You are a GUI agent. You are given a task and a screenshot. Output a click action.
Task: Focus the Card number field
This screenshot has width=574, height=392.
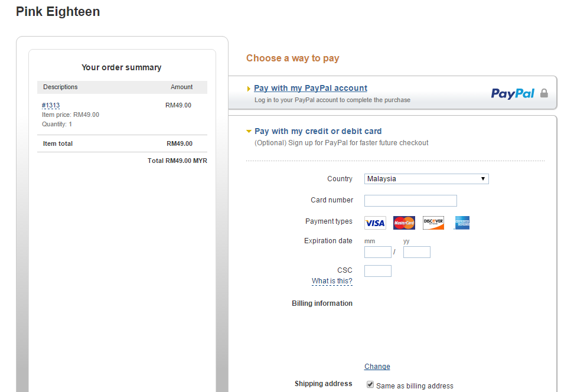click(x=410, y=201)
